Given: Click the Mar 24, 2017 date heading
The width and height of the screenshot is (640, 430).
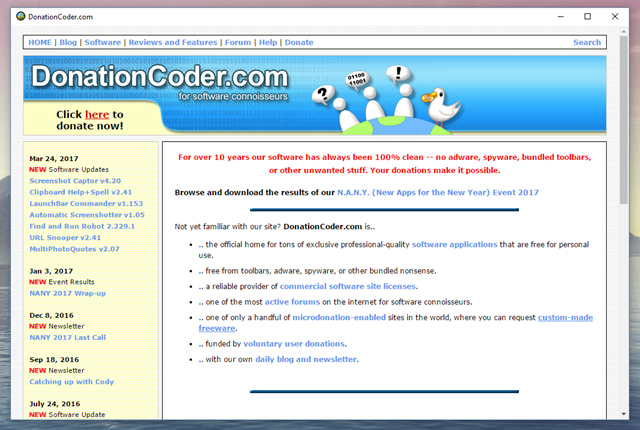Looking at the screenshot, I should click(53, 159).
